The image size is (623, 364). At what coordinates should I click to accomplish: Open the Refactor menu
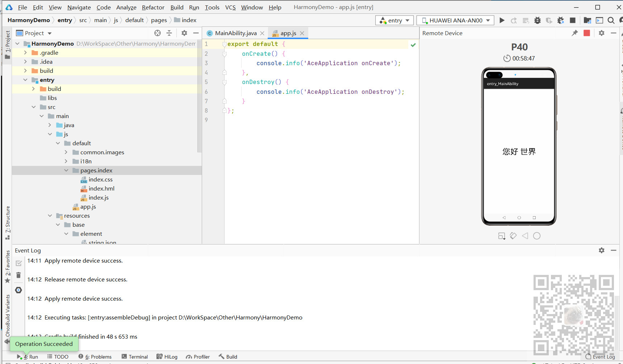tap(153, 7)
